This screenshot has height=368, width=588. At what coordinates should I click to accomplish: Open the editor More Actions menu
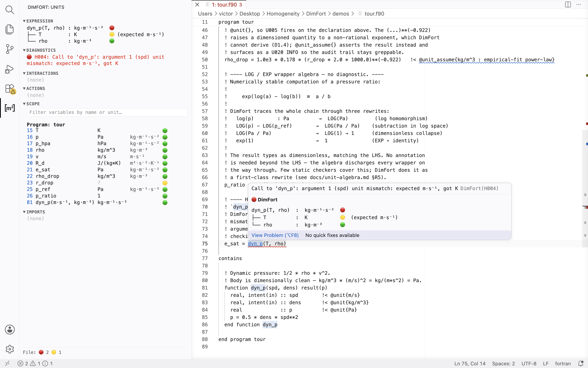click(579, 5)
